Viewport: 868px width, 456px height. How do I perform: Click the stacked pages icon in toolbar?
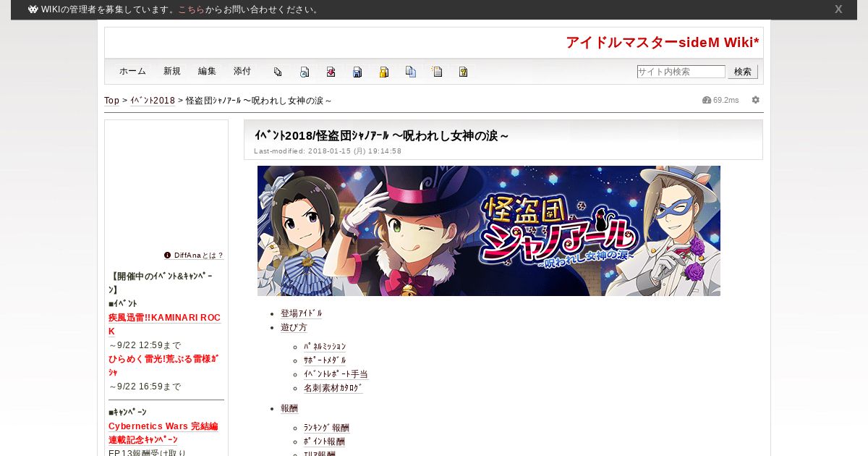click(x=278, y=72)
